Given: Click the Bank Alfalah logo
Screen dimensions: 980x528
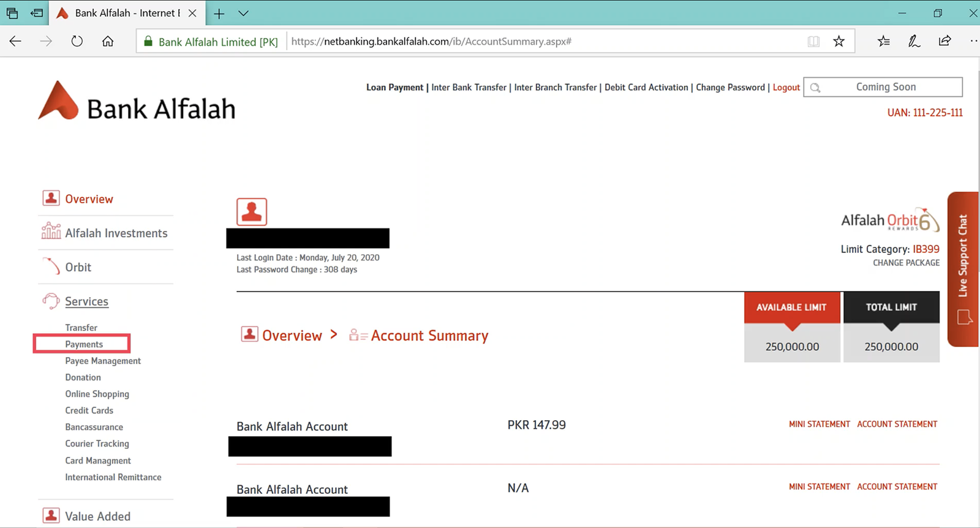Looking at the screenshot, I should (137, 102).
